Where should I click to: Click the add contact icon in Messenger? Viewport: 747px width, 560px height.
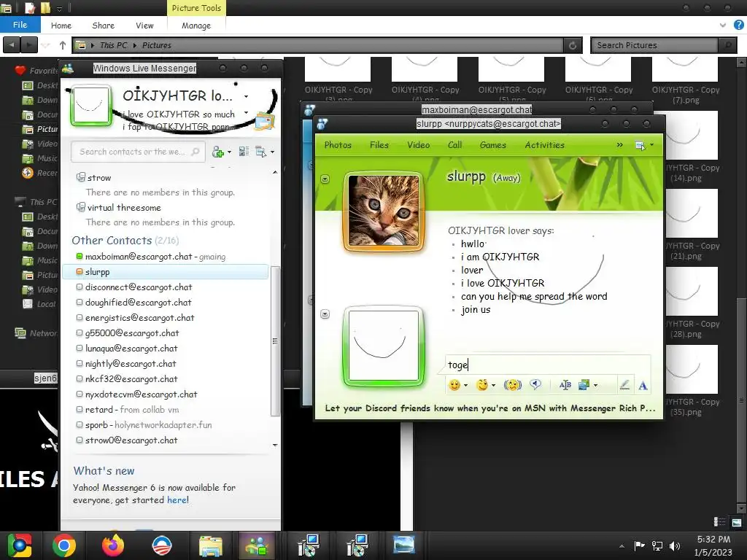218,152
